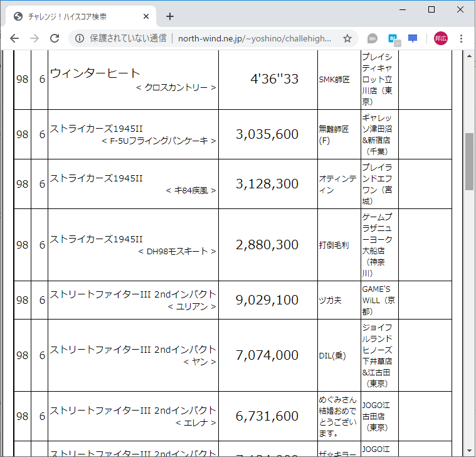Click the ジョイフルランドヒノーズ下井草店 arcade cell
This screenshot has height=457, width=476.
click(379, 355)
